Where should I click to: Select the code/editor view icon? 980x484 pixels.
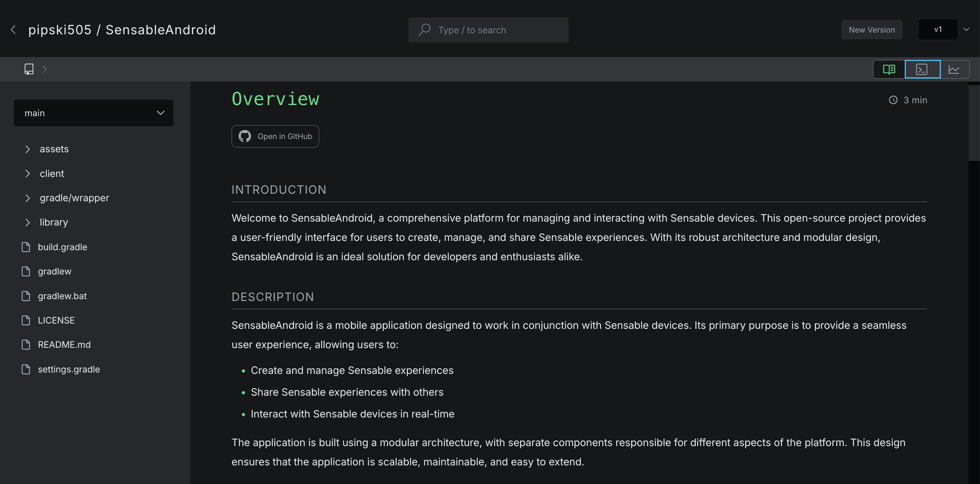(922, 69)
